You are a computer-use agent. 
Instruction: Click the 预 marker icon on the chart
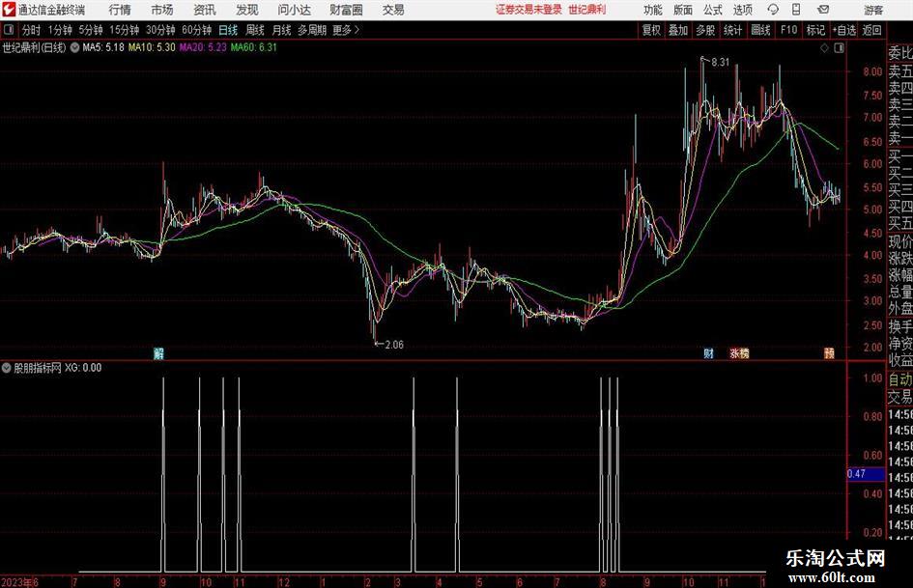pyautogui.click(x=829, y=353)
